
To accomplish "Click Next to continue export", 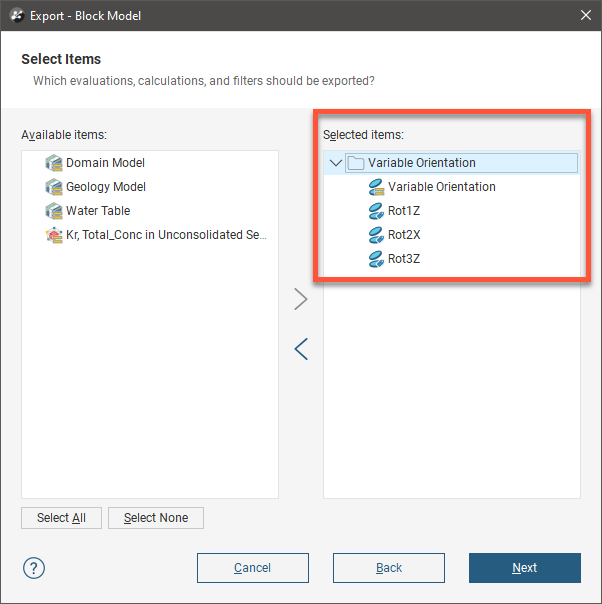I will [524, 568].
